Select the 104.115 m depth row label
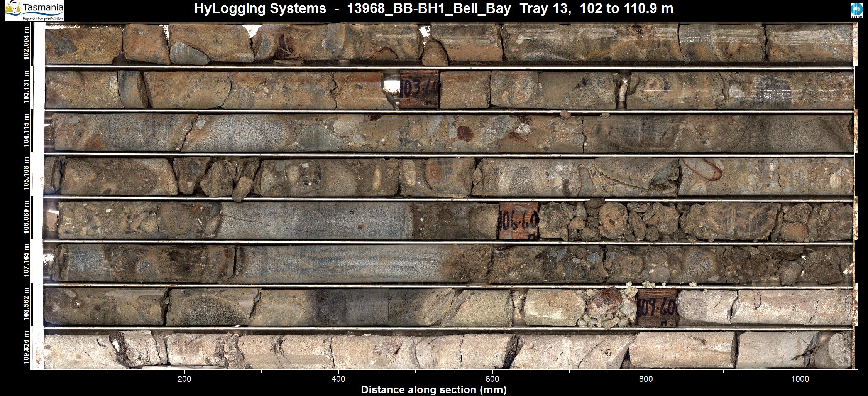868x396 pixels. 26,130
